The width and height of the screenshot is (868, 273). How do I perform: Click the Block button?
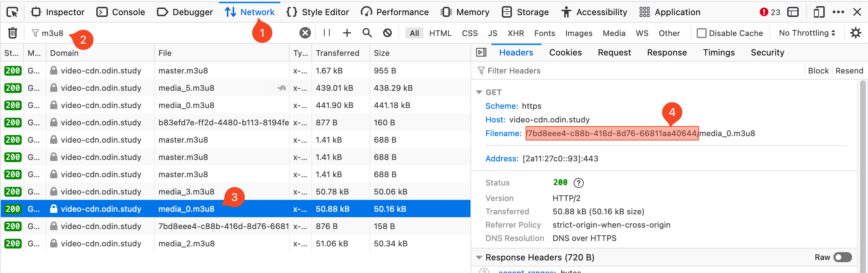click(818, 71)
